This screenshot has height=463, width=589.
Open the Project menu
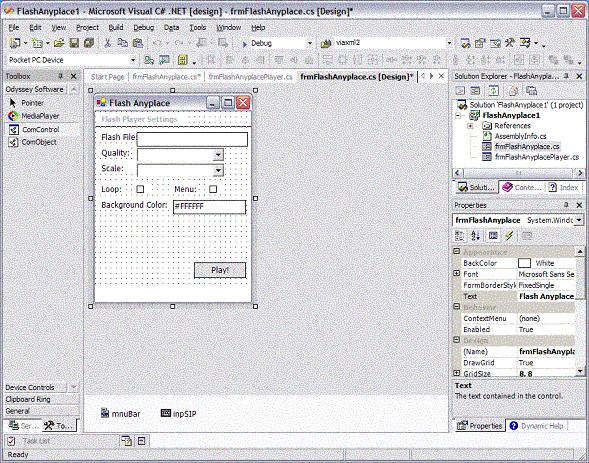(x=88, y=28)
